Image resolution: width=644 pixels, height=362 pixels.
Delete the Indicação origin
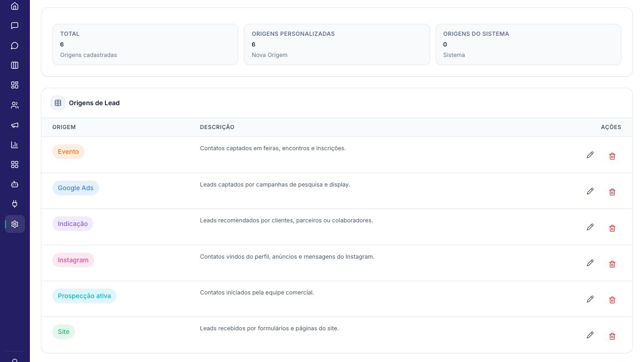click(612, 228)
